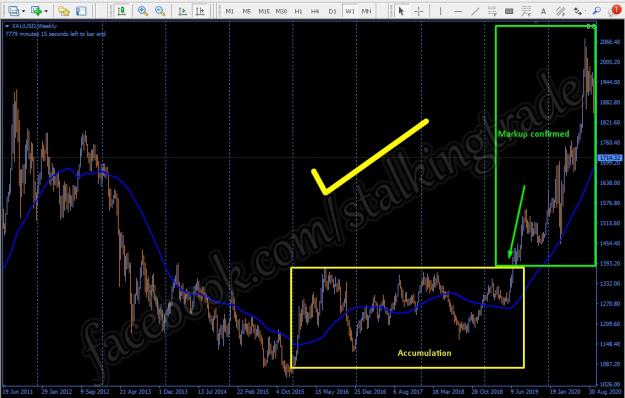
Task: Switch timeframe to M5
Action: tap(247, 11)
